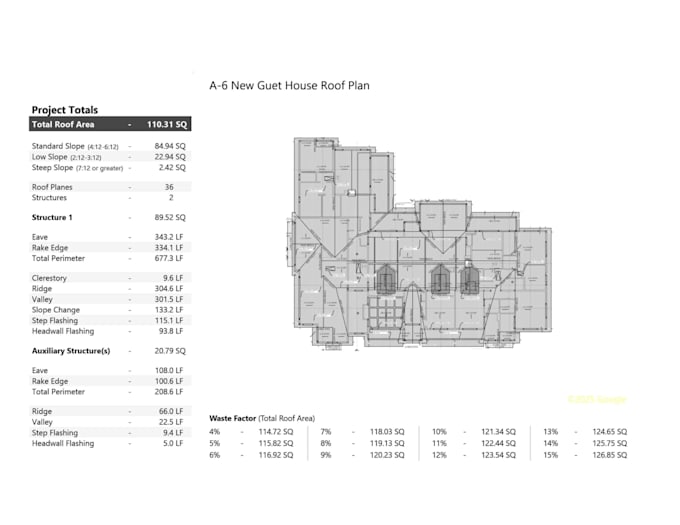
Task: Select the Structure 1 area '89.52 SQ'
Action: [x=170, y=217]
